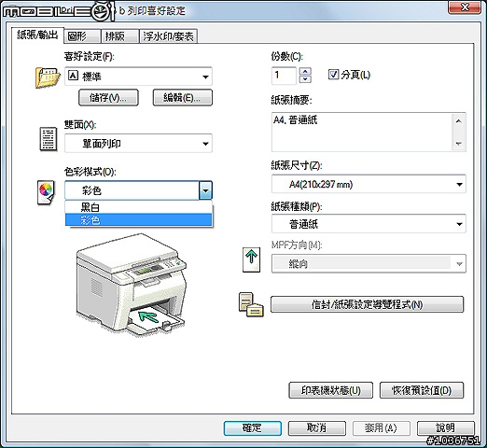Click the disabled MPF方向 縱向 dropdown
487x448 pixels.
[x=369, y=264]
